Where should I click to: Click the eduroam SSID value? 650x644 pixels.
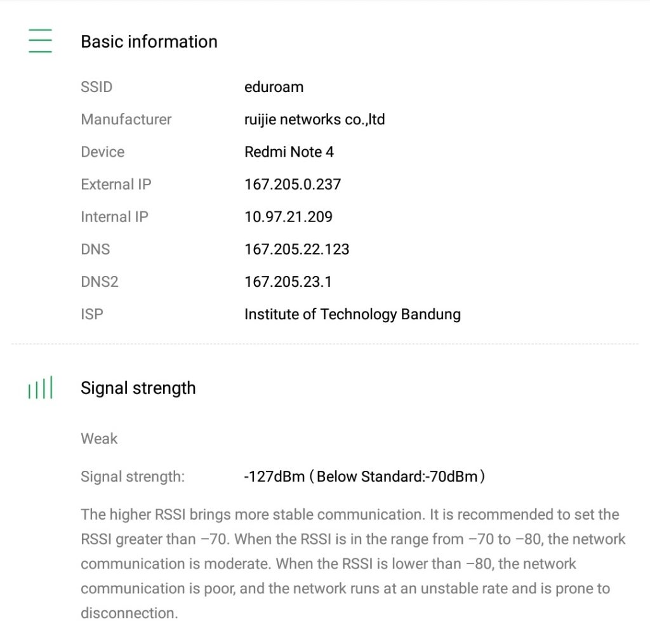coord(274,87)
